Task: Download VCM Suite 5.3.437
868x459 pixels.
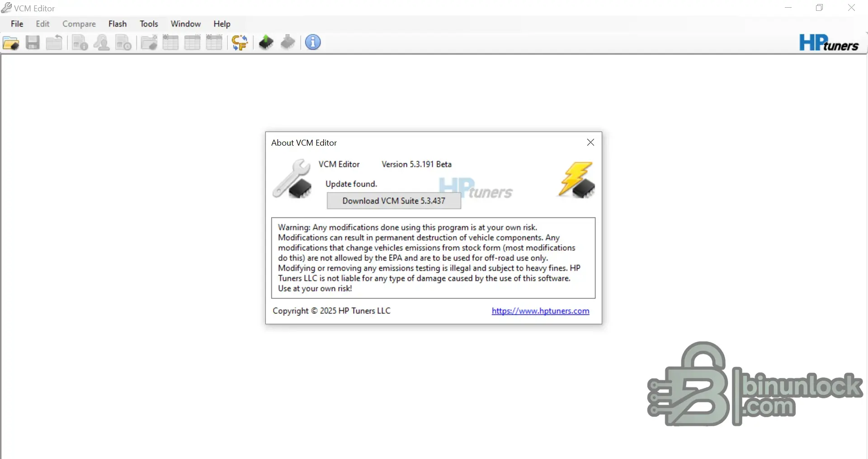Action: pyautogui.click(x=394, y=201)
